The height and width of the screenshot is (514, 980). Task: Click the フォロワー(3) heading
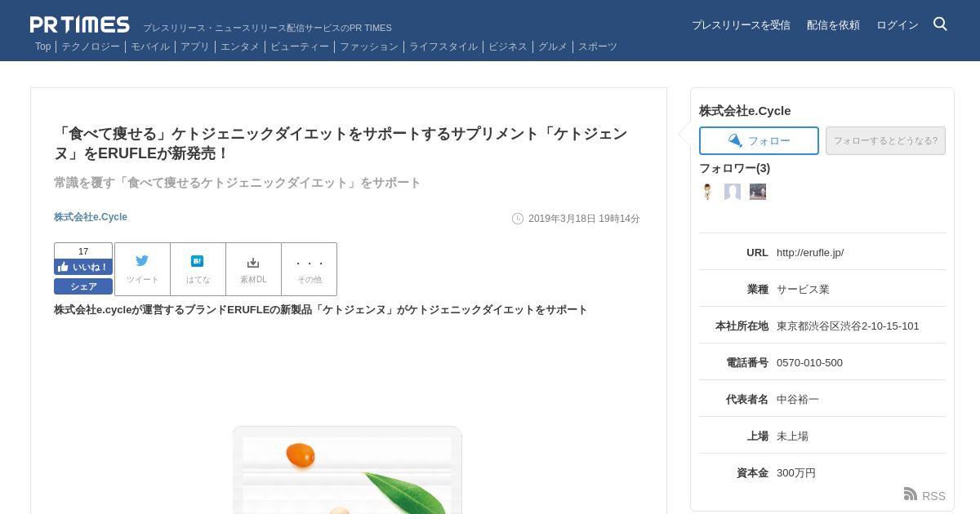click(734, 168)
